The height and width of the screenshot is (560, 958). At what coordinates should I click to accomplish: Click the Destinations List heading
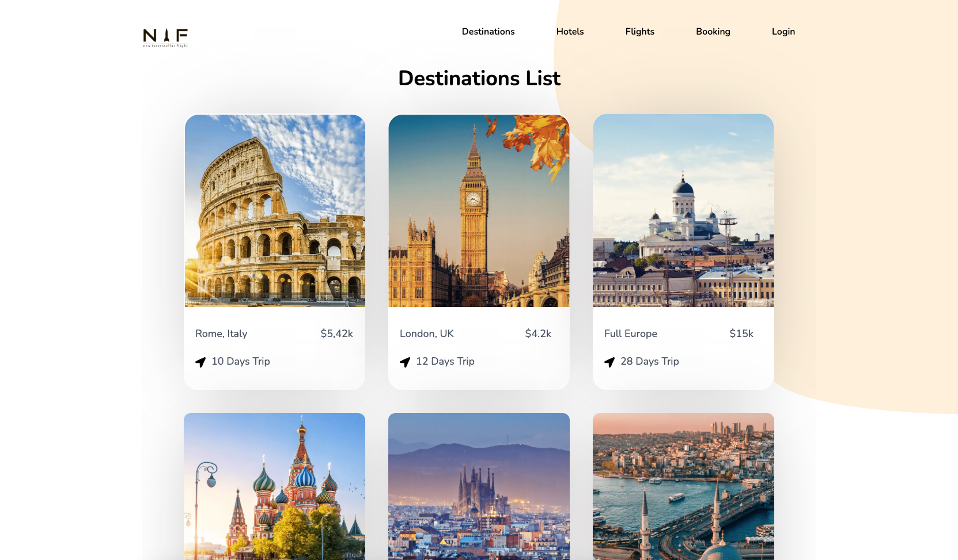coord(479,78)
